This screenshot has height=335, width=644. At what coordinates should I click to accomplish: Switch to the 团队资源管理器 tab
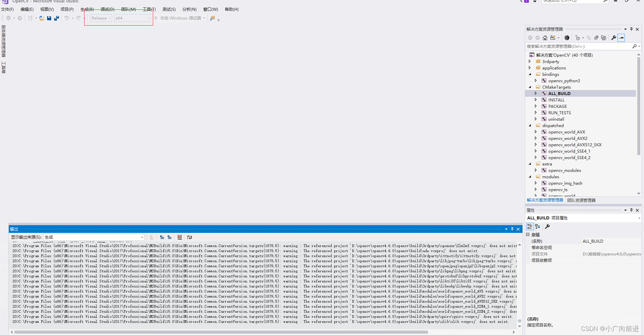coord(581,200)
